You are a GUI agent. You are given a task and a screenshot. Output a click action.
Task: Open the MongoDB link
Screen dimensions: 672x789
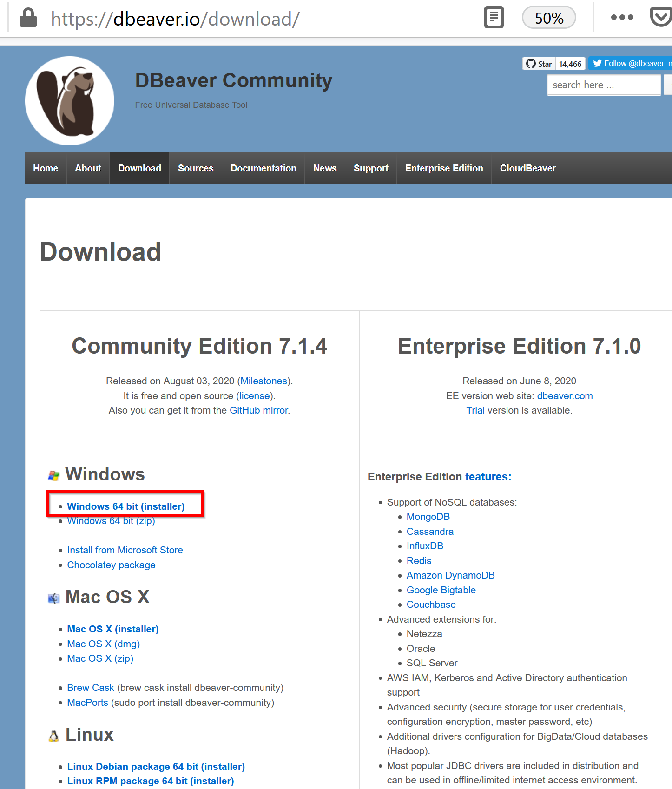pyautogui.click(x=428, y=517)
